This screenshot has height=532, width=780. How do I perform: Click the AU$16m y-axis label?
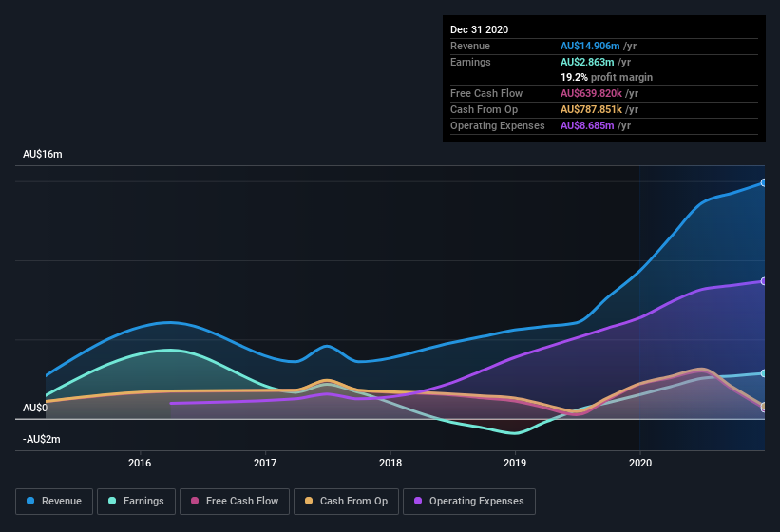tap(43, 154)
